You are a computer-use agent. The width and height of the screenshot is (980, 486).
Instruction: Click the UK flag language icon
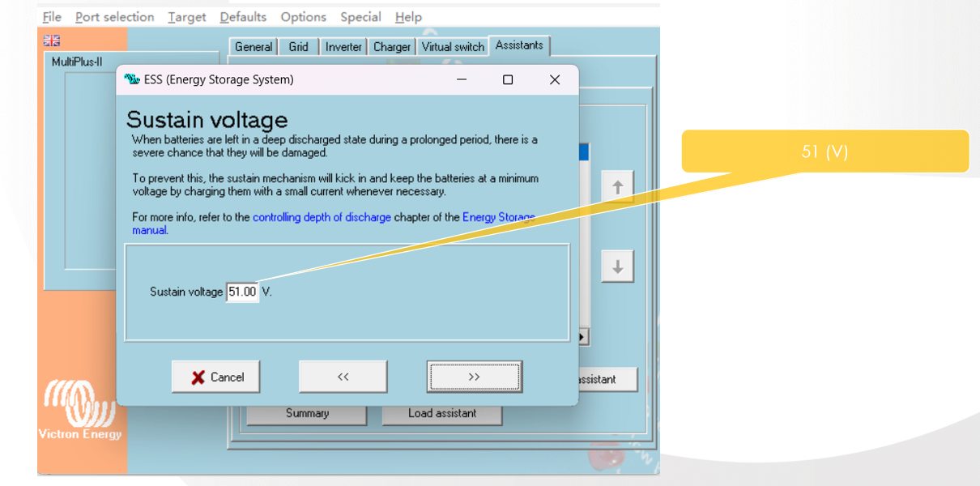tap(52, 40)
